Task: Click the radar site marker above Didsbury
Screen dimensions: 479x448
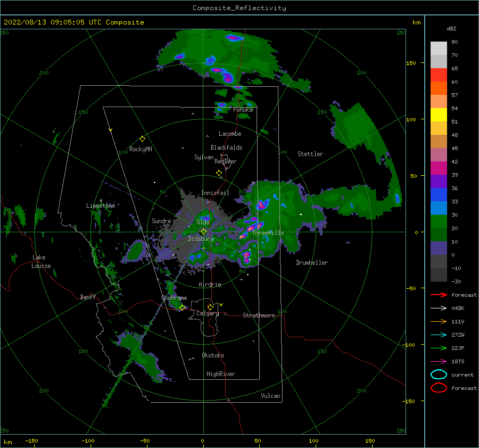Action: pyautogui.click(x=203, y=232)
